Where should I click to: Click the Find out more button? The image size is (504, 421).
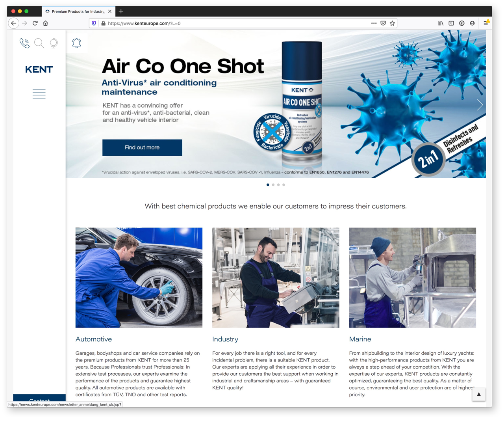pyautogui.click(x=142, y=147)
